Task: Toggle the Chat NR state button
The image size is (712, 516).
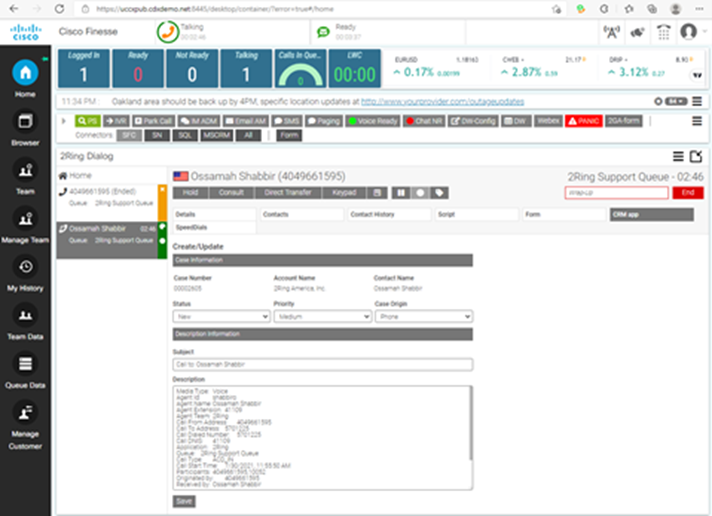Action: click(x=424, y=121)
